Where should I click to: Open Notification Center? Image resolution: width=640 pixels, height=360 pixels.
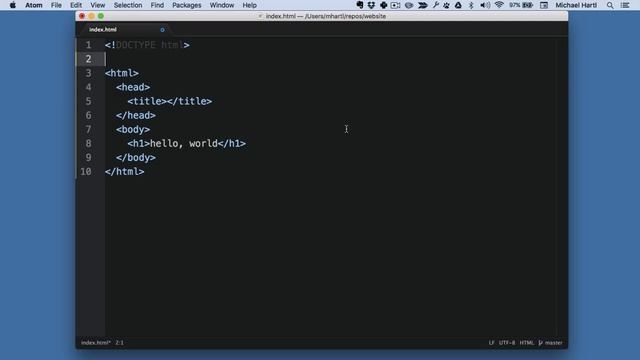625,5
